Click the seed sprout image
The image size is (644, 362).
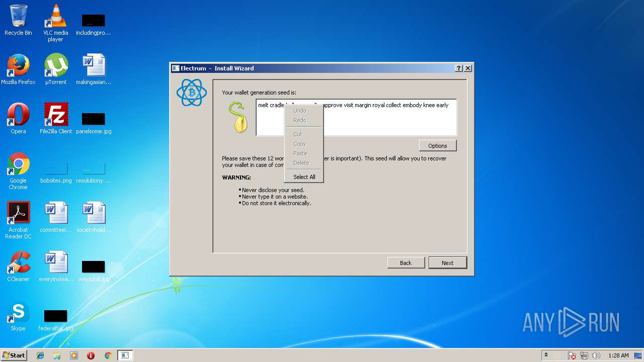(x=238, y=117)
